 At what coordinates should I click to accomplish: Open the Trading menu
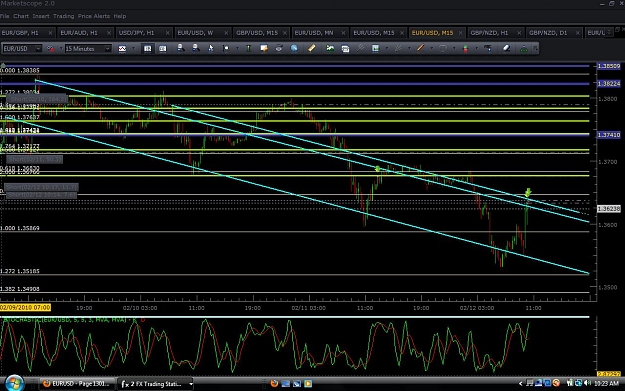(x=63, y=16)
